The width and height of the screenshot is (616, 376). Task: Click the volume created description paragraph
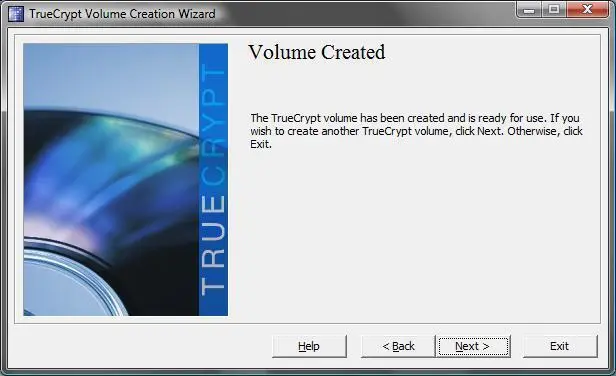click(416, 131)
